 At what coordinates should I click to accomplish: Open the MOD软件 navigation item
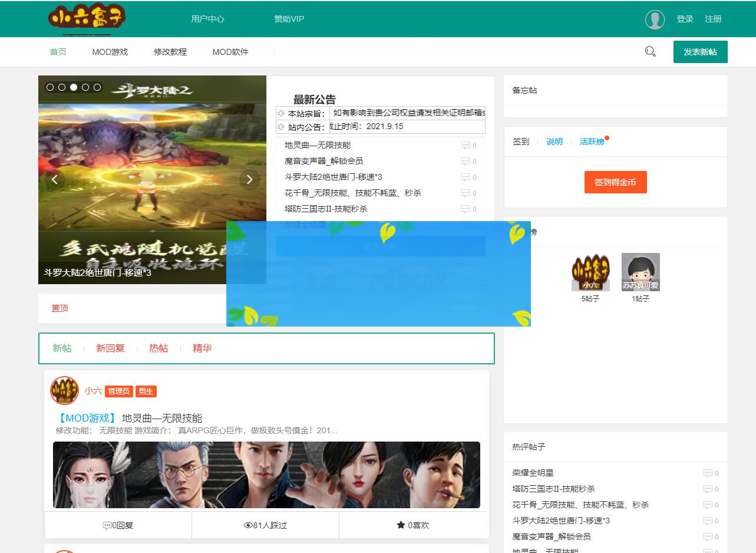coord(230,52)
